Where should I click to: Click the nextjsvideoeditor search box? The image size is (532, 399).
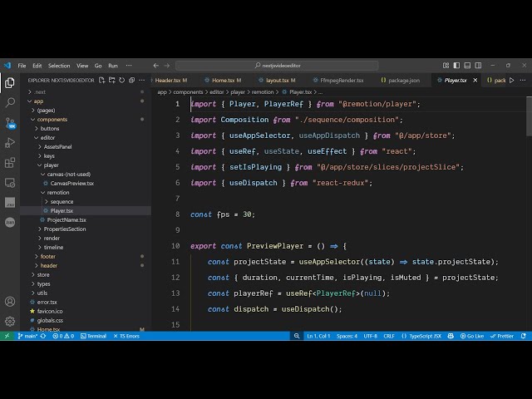277,66
